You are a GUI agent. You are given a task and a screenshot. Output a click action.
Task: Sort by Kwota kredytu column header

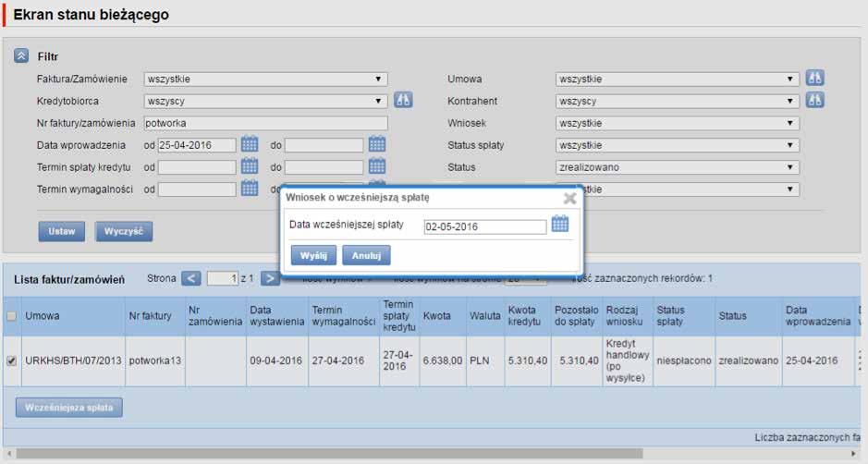click(x=522, y=315)
